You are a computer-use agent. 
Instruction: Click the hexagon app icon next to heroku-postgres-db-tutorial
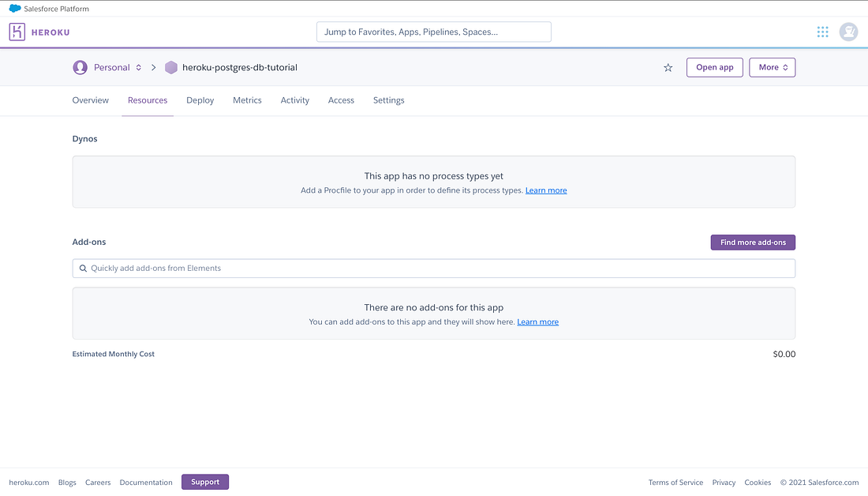coord(171,67)
